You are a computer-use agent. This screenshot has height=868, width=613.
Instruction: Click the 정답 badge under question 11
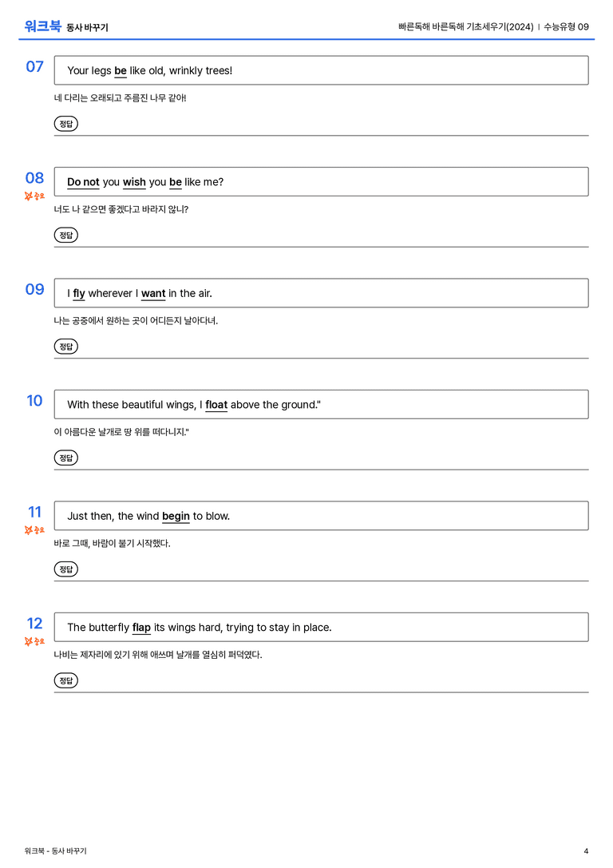(65, 569)
